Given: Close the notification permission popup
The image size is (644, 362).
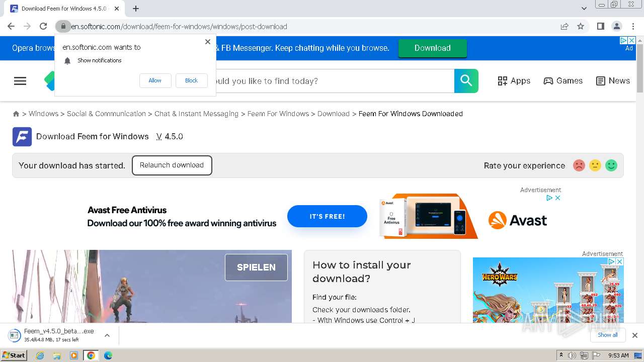Looking at the screenshot, I should pos(208,42).
